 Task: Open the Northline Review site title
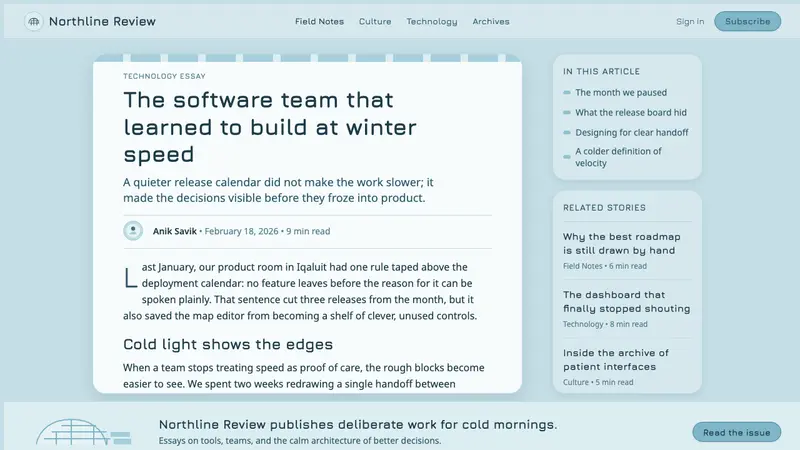102,21
